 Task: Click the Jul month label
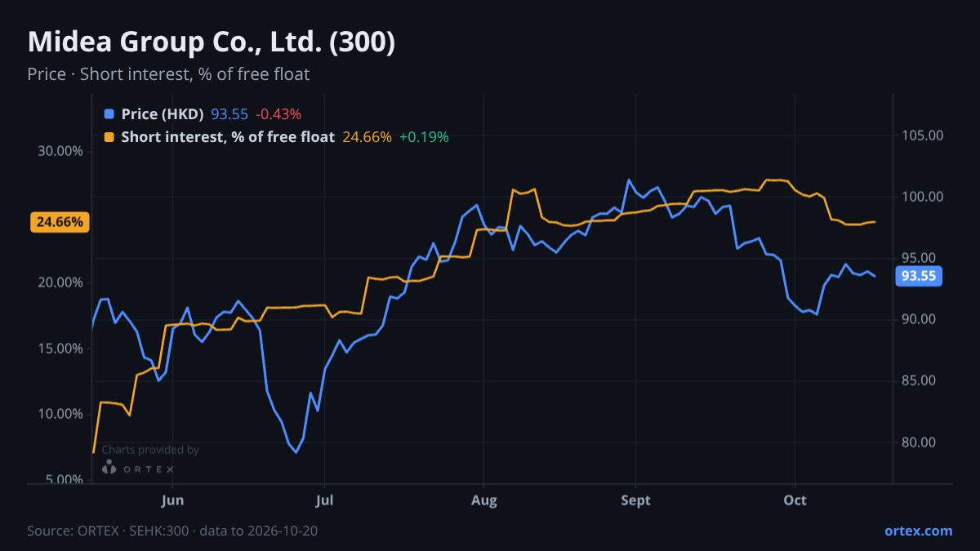click(x=324, y=500)
